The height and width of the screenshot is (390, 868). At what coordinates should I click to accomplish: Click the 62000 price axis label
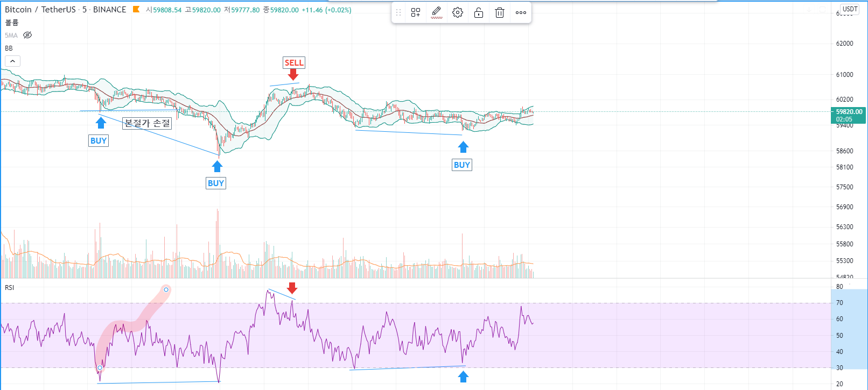844,44
